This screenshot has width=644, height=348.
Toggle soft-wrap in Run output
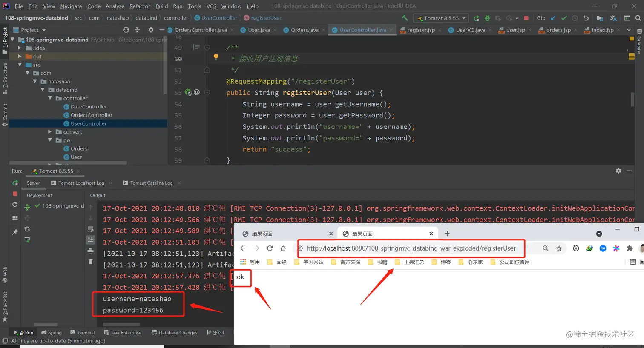90,229
